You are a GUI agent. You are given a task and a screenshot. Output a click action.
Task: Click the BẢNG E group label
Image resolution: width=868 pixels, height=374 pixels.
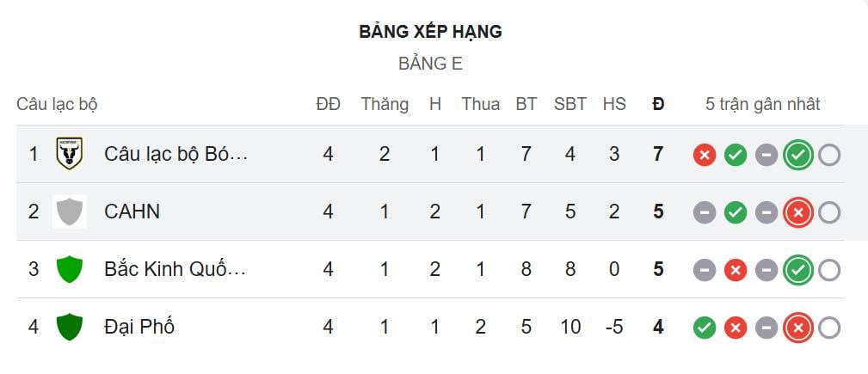pos(430,64)
